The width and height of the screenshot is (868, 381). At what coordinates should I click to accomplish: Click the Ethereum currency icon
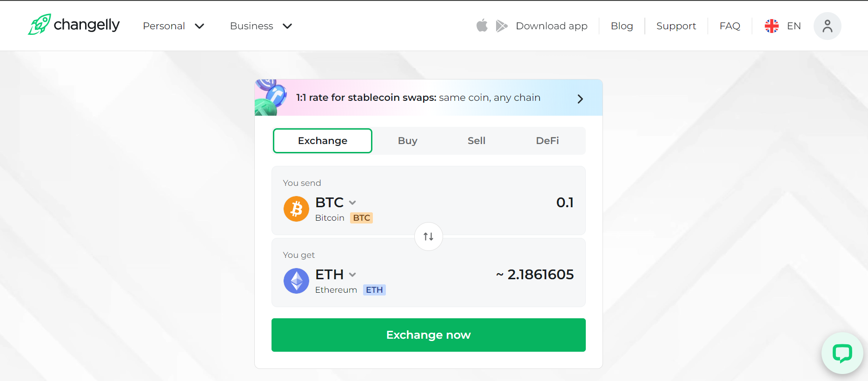tap(296, 281)
